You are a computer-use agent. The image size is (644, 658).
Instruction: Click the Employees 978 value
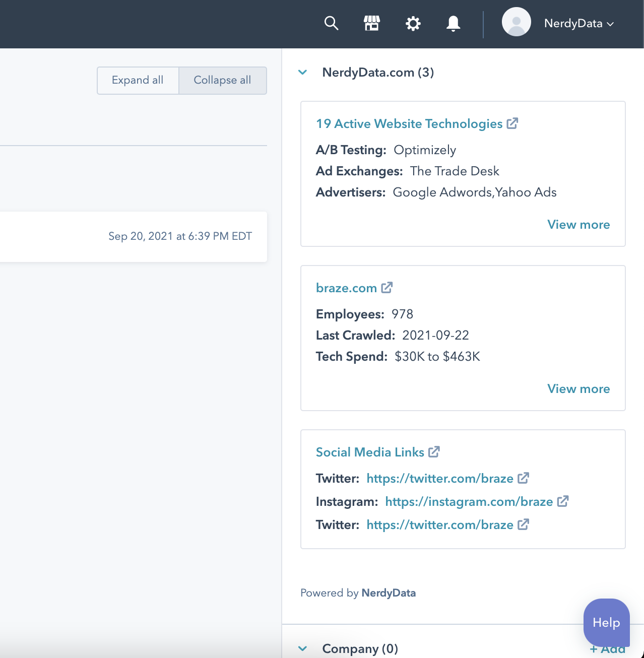click(402, 314)
